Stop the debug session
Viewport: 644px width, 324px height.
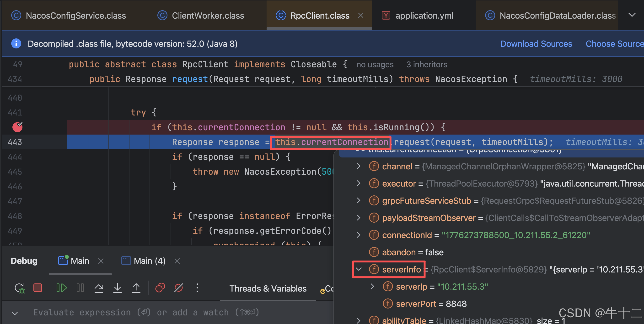click(x=38, y=288)
